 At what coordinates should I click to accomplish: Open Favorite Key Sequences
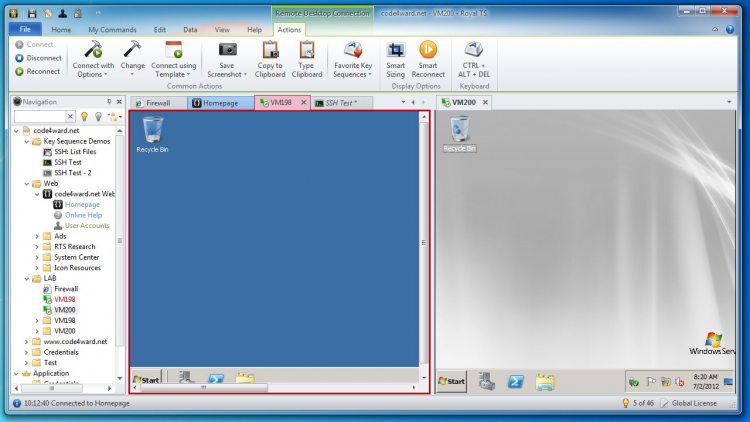[x=353, y=60]
